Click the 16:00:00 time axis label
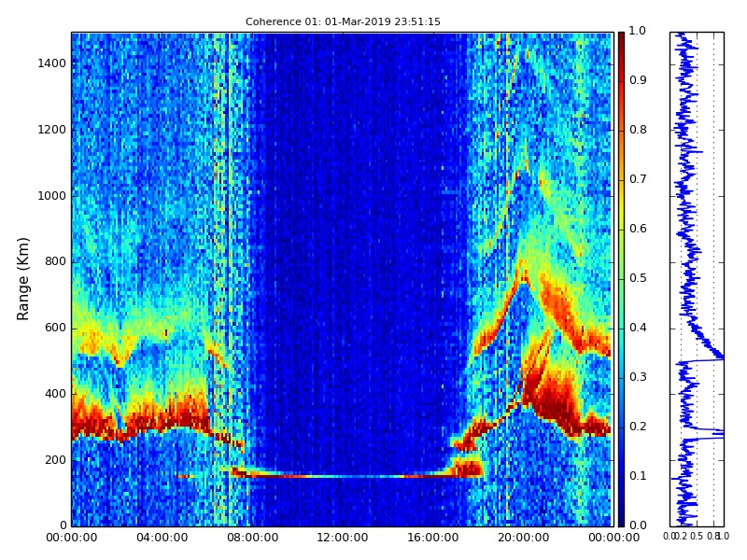The width and height of the screenshot is (747, 560). [433, 538]
